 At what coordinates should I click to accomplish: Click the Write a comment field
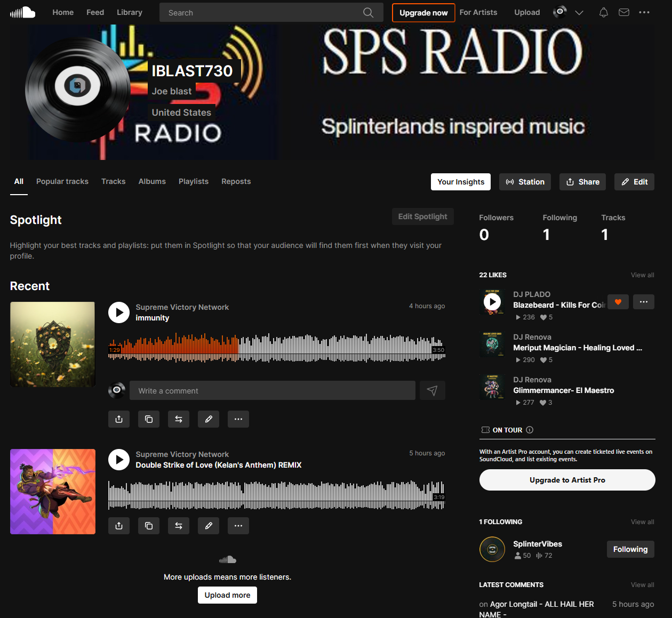273,390
